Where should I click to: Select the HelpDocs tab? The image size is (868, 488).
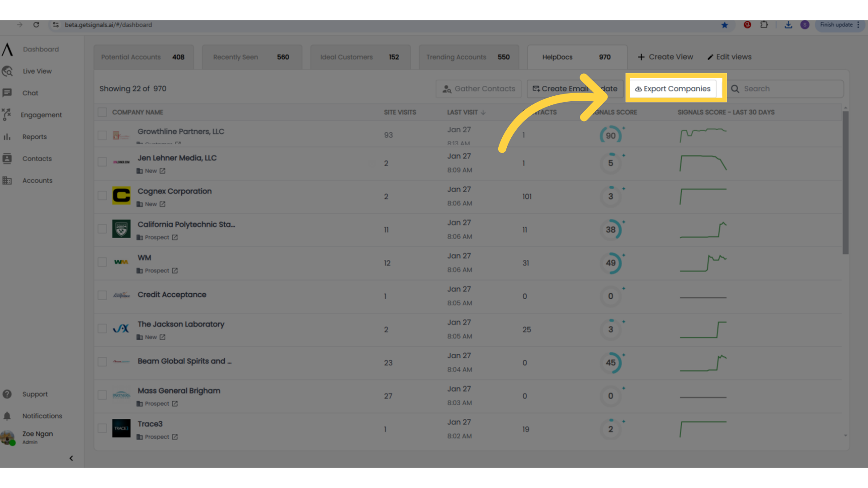click(577, 57)
